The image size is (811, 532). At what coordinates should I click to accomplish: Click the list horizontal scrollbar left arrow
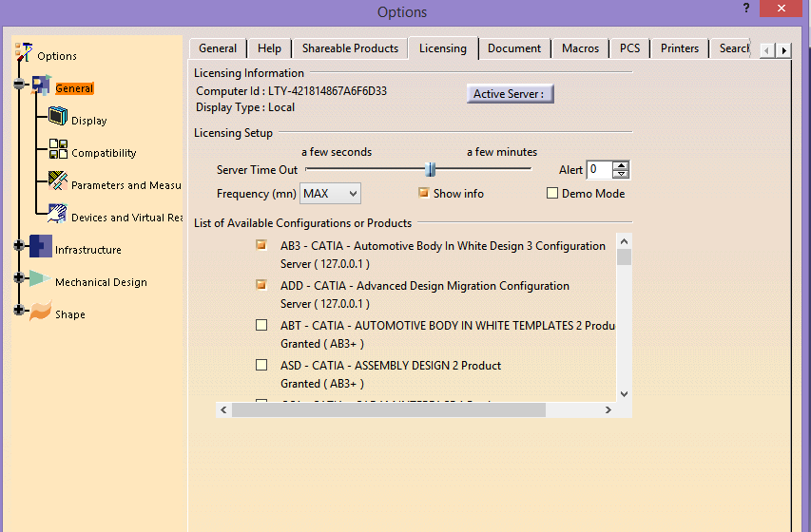[x=223, y=410]
